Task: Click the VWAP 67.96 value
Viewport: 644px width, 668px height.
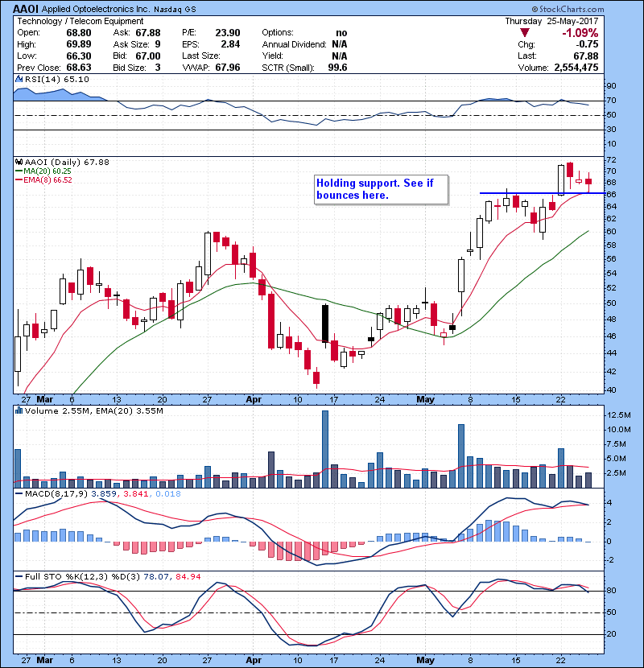Action: [x=228, y=68]
